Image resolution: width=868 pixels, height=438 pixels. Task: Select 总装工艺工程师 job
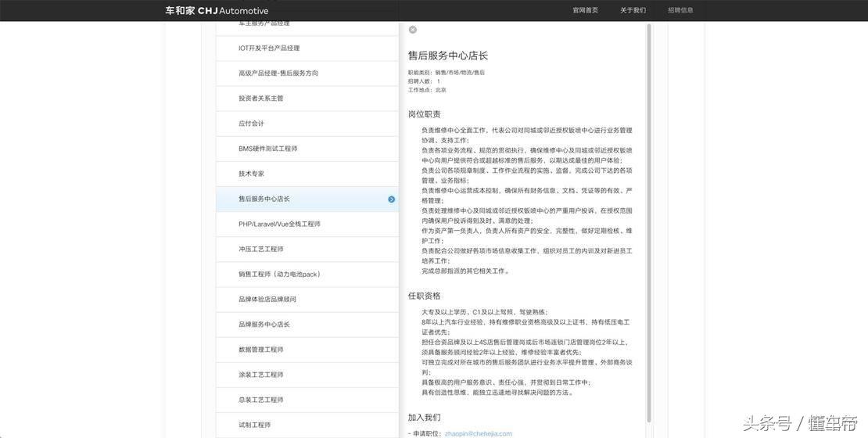(307, 400)
